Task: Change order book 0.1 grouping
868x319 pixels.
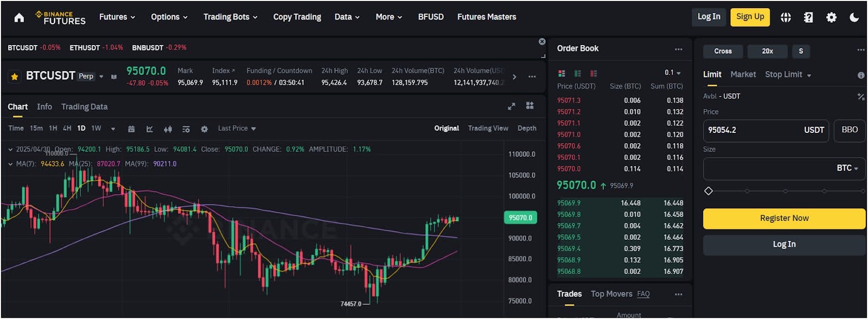Action: (x=673, y=73)
